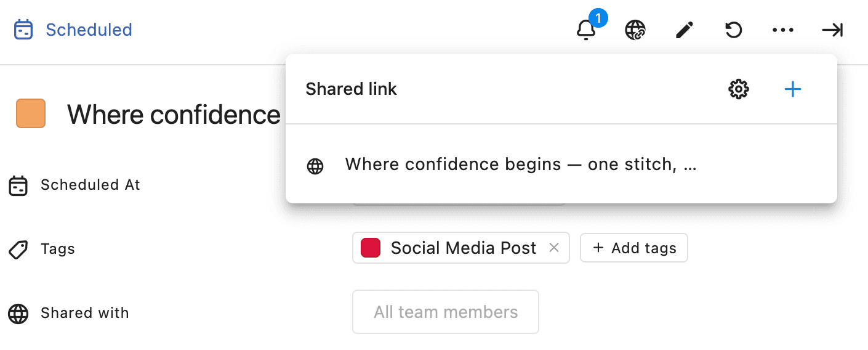Screen dimensions: 868x350
Task: Open the All team members sharing field
Action: [x=445, y=312]
